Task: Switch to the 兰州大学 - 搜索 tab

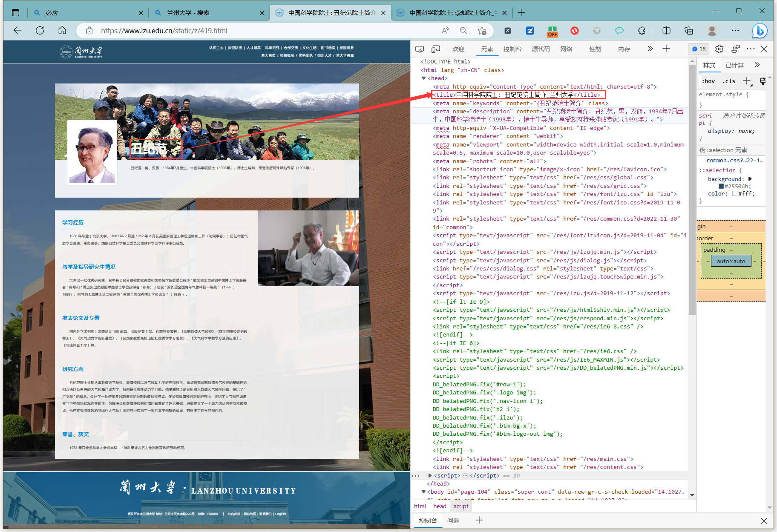Action: (x=209, y=13)
